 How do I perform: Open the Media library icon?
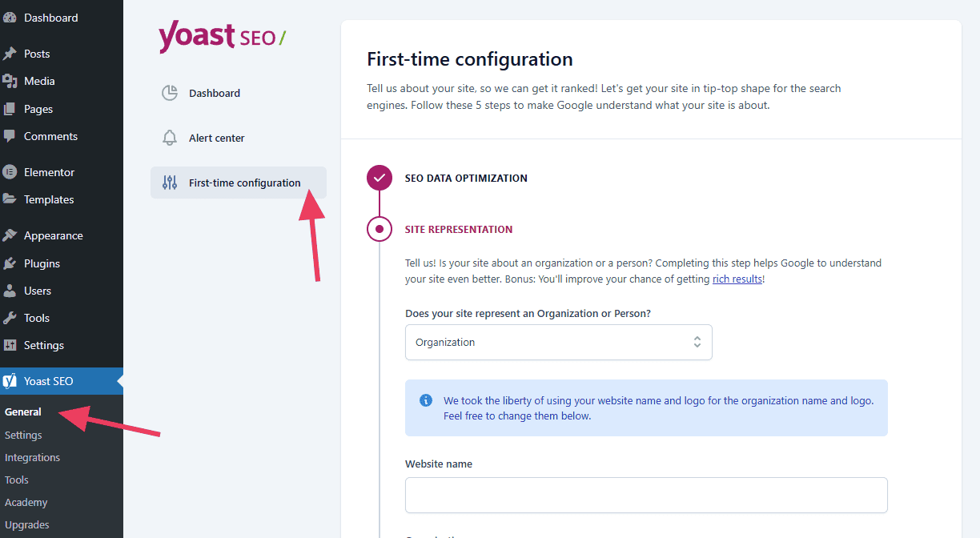13,80
